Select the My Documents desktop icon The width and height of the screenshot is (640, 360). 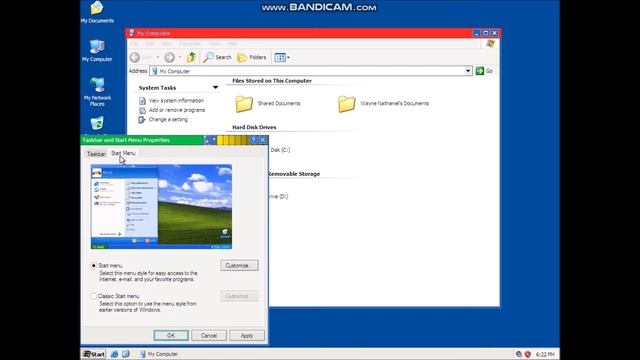tap(97, 12)
